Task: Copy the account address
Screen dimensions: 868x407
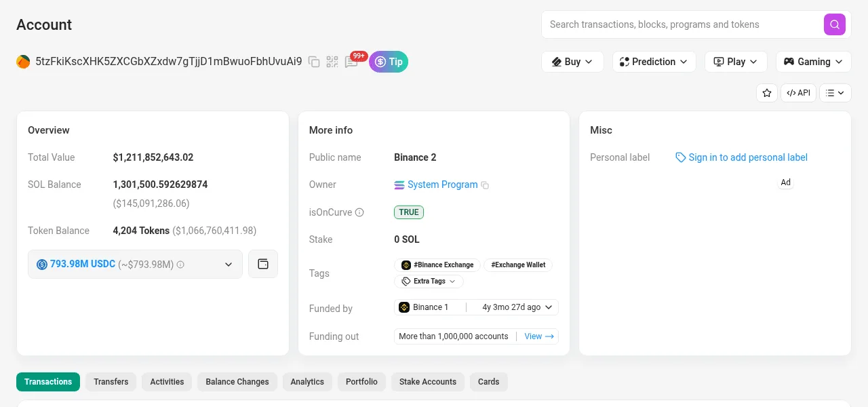Action: pos(314,62)
